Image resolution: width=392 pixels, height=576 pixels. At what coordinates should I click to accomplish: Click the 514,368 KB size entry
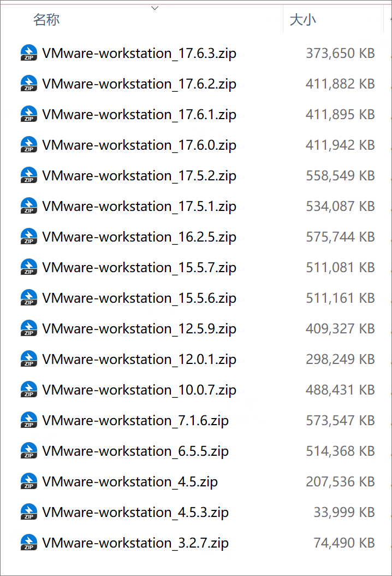pyautogui.click(x=340, y=451)
